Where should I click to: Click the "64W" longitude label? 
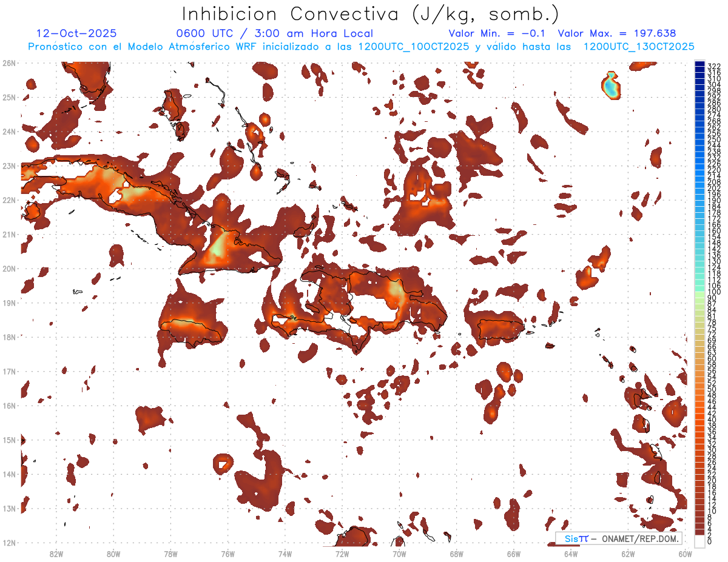[571, 554]
